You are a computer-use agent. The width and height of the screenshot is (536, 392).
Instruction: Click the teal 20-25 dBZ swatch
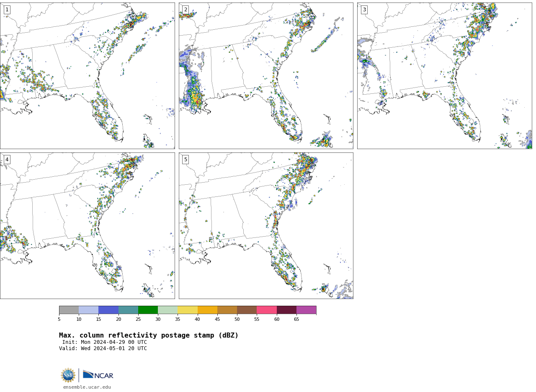[x=128, y=310]
